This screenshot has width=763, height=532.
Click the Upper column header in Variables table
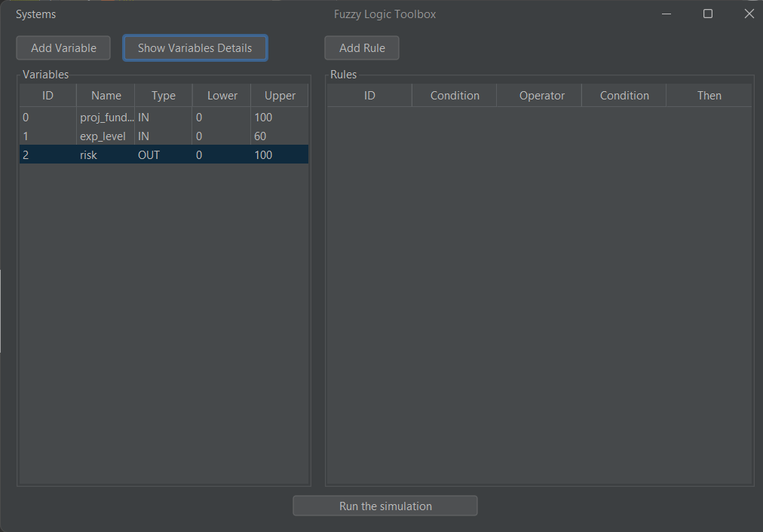[279, 95]
